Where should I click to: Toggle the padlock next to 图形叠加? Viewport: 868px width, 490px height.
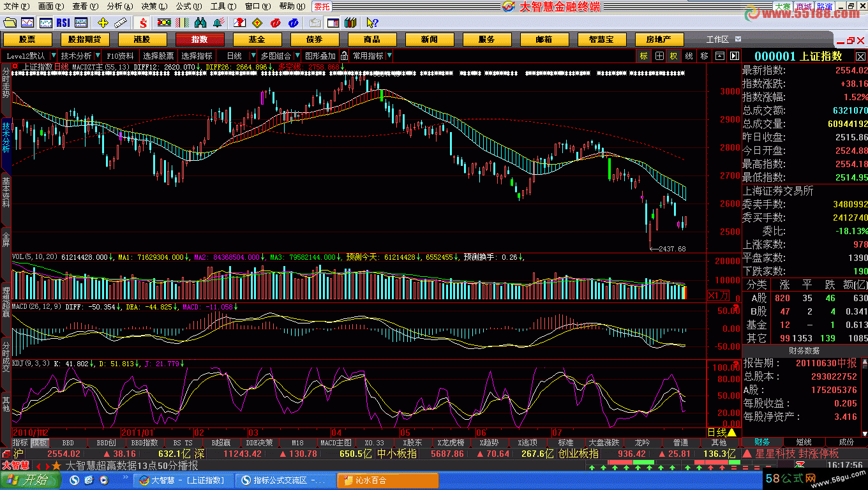pyautogui.click(x=344, y=56)
